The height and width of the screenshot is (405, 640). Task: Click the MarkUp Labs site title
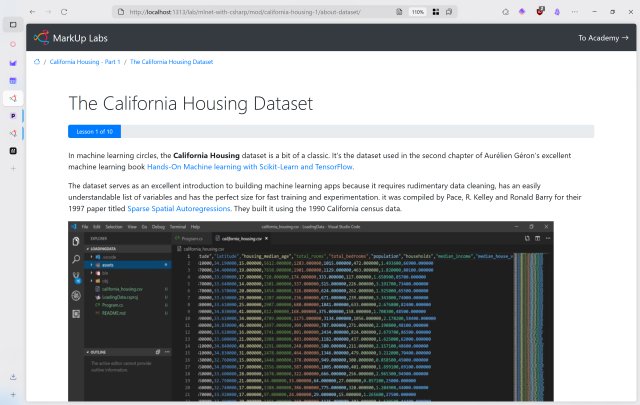tap(80, 38)
